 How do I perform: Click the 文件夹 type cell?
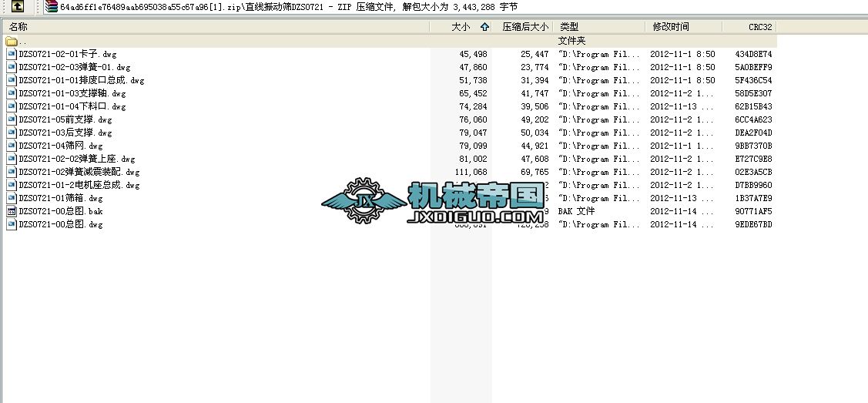pos(571,41)
